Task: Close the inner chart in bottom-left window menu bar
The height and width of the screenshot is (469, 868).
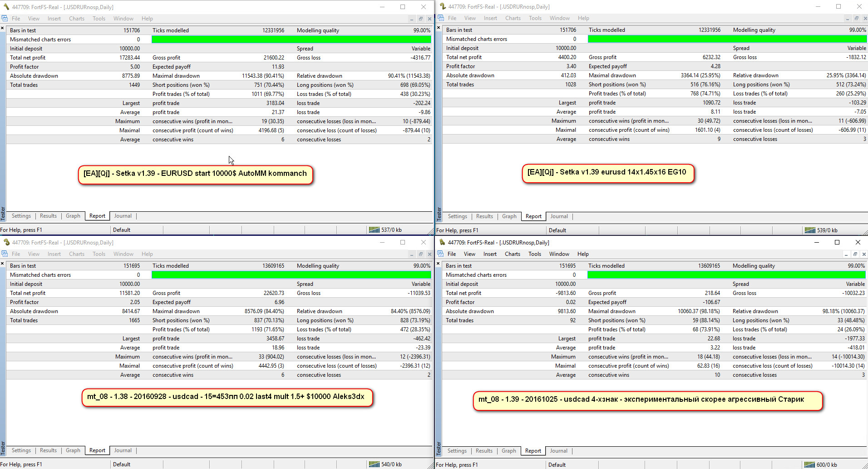Action: [x=429, y=254]
